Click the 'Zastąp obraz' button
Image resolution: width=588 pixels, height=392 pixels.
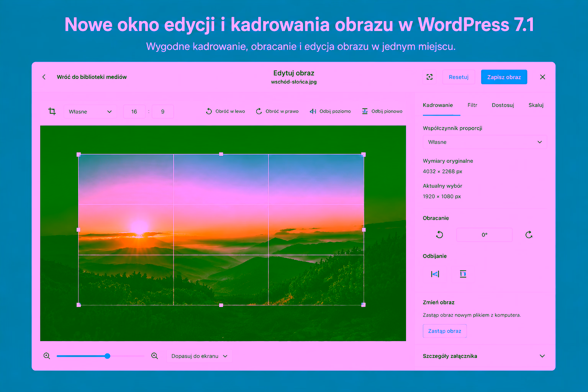[x=445, y=331]
